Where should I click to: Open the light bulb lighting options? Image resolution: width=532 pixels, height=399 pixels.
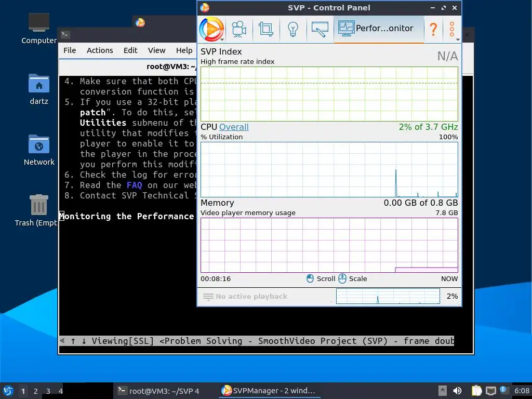(293, 29)
